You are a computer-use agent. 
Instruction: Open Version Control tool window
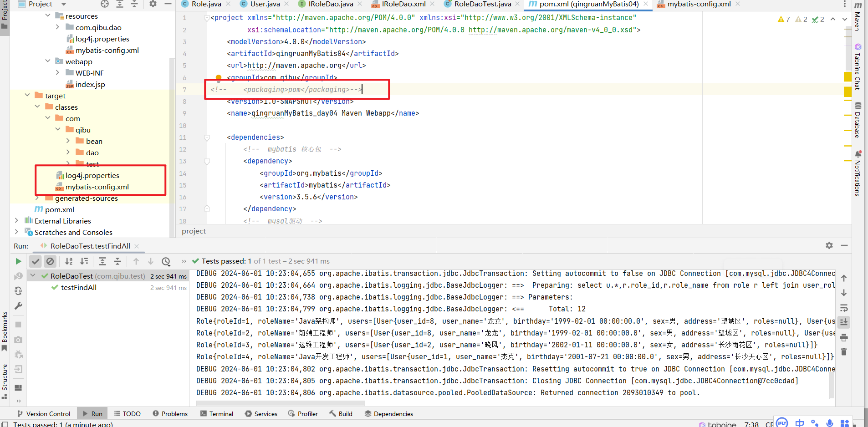click(44, 414)
